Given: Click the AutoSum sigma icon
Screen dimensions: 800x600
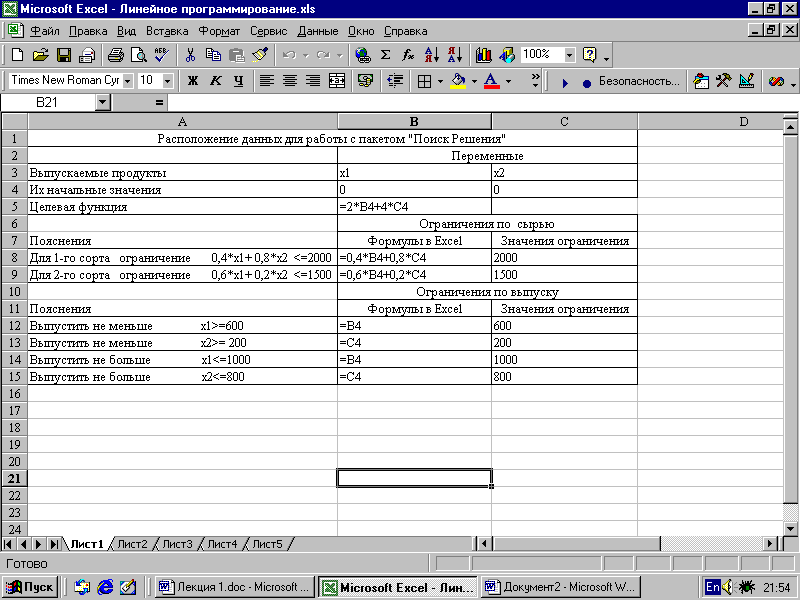Looking at the screenshot, I should tap(386, 55).
